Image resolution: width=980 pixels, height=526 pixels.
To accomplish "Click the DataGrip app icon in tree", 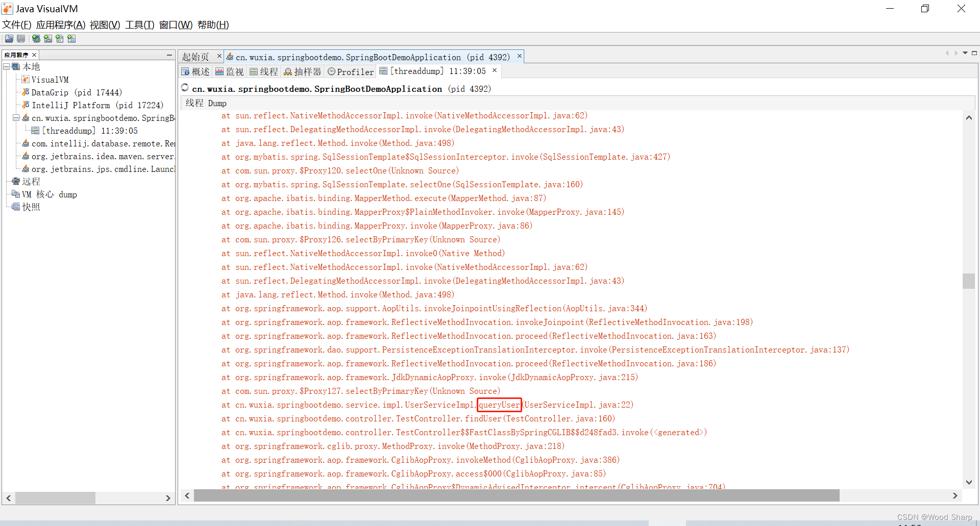I will point(26,92).
